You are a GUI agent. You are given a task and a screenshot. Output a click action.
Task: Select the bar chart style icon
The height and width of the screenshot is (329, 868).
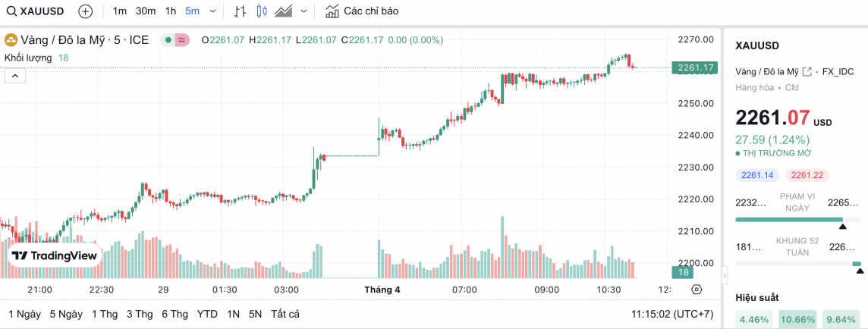click(240, 11)
